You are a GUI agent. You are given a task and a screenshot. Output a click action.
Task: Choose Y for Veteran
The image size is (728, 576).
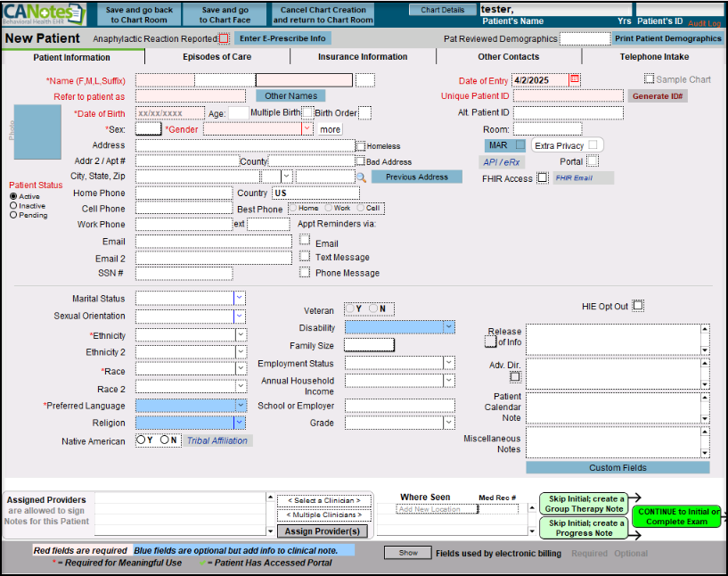pyautogui.click(x=350, y=309)
